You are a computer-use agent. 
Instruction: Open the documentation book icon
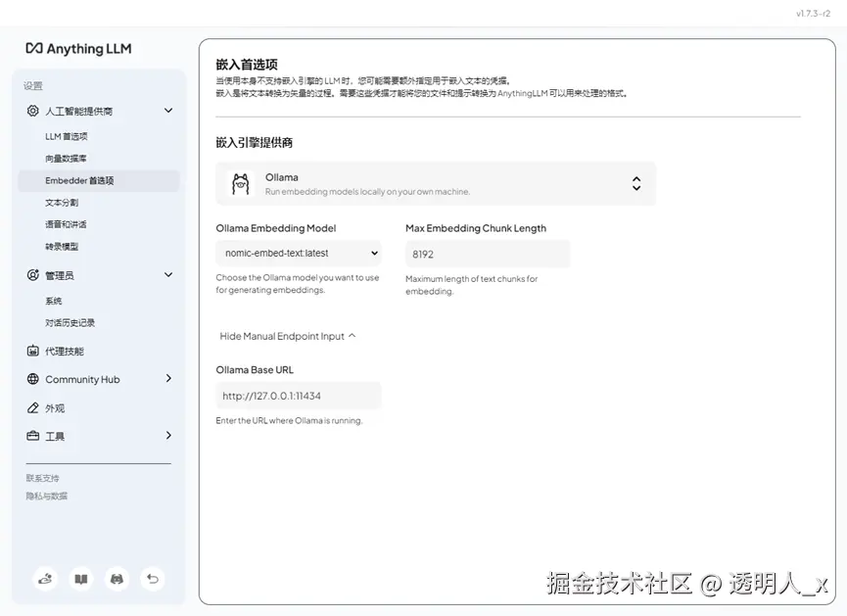click(81, 579)
